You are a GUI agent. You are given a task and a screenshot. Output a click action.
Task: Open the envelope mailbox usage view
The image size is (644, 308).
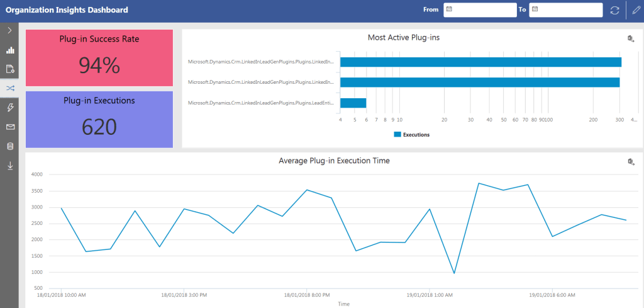(9, 127)
